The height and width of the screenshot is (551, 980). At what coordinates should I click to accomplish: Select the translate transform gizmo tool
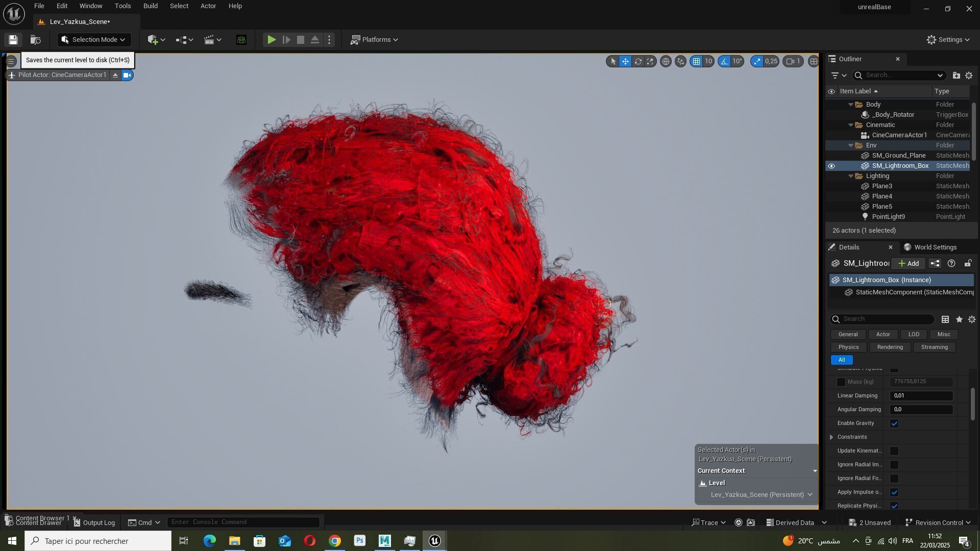point(625,62)
